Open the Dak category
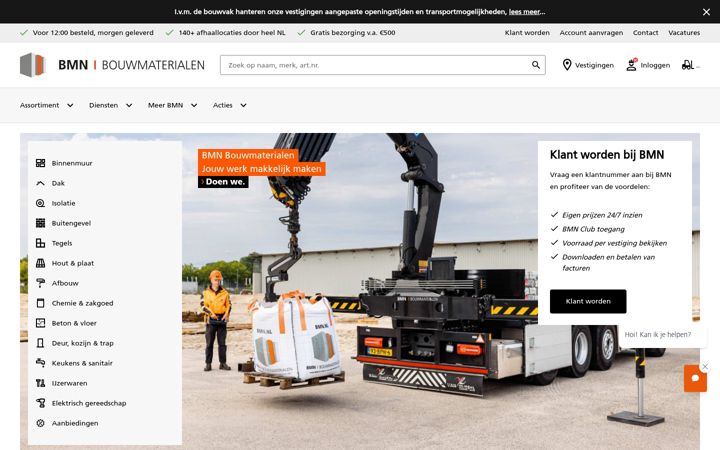Image resolution: width=720 pixels, height=450 pixels. (x=58, y=183)
